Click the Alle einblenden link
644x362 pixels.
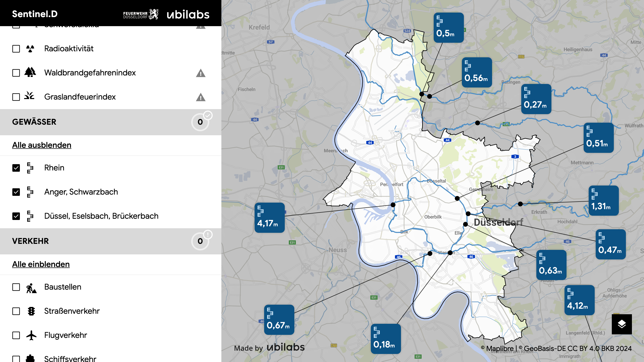pyautogui.click(x=41, y=264)
